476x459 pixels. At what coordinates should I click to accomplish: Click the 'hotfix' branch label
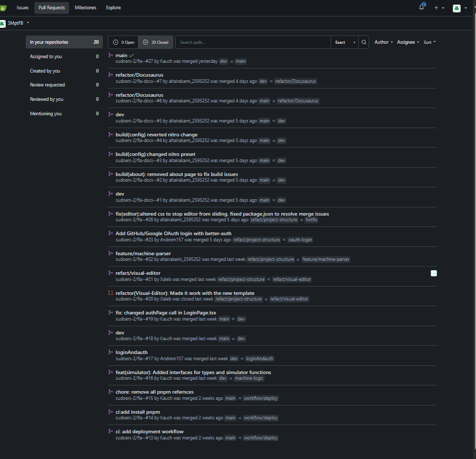tap(311, 220)
